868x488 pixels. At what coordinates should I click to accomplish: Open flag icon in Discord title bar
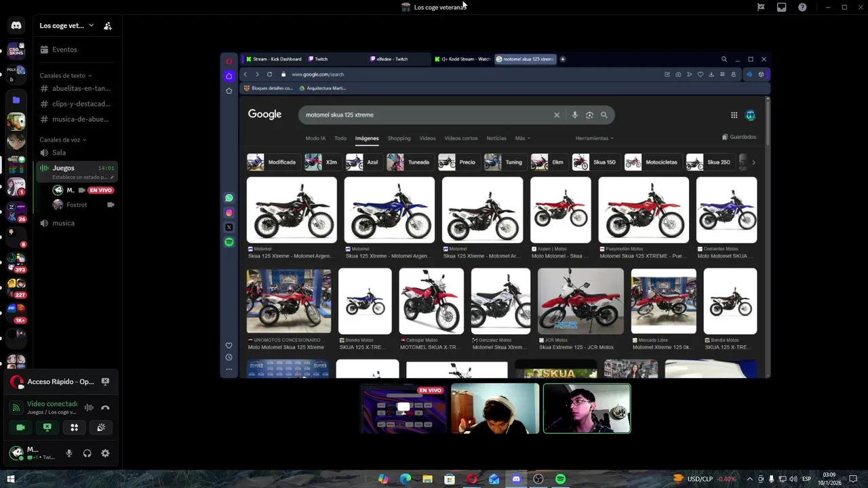pos(761,7)
